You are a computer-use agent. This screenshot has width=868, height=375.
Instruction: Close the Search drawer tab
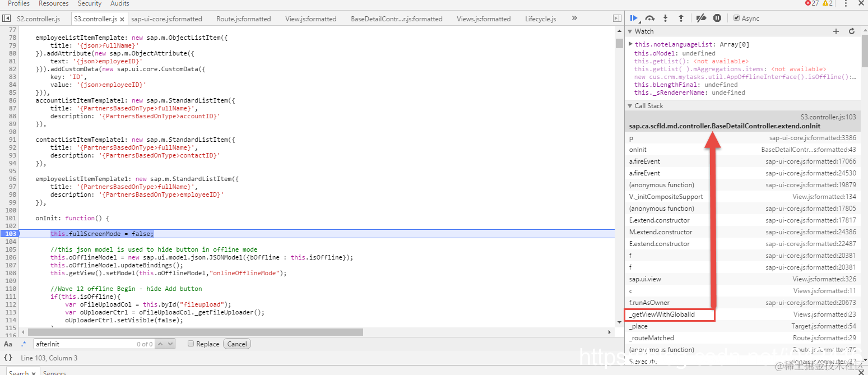click(x=33, y=373)
